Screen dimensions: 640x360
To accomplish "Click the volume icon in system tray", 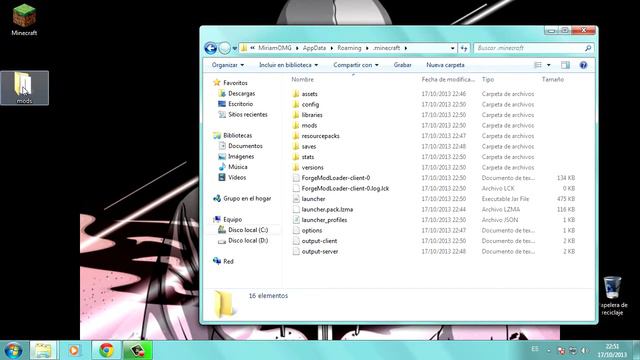I will coord(584,350).
